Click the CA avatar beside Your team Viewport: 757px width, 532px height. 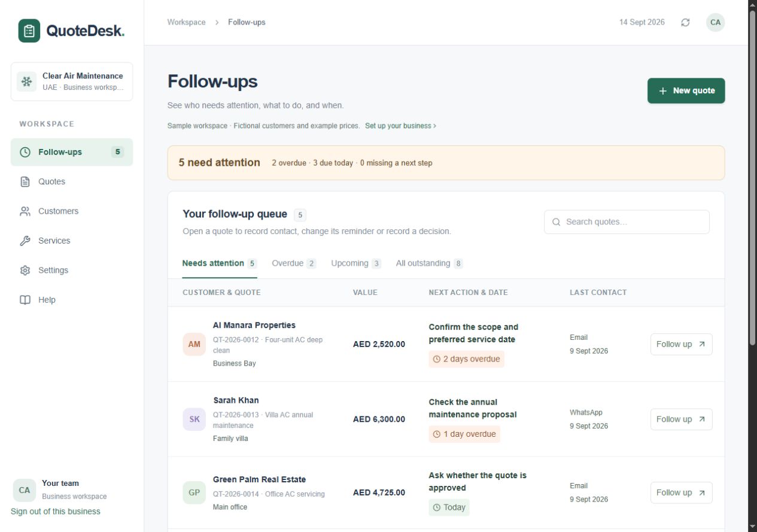coord(25,490)
